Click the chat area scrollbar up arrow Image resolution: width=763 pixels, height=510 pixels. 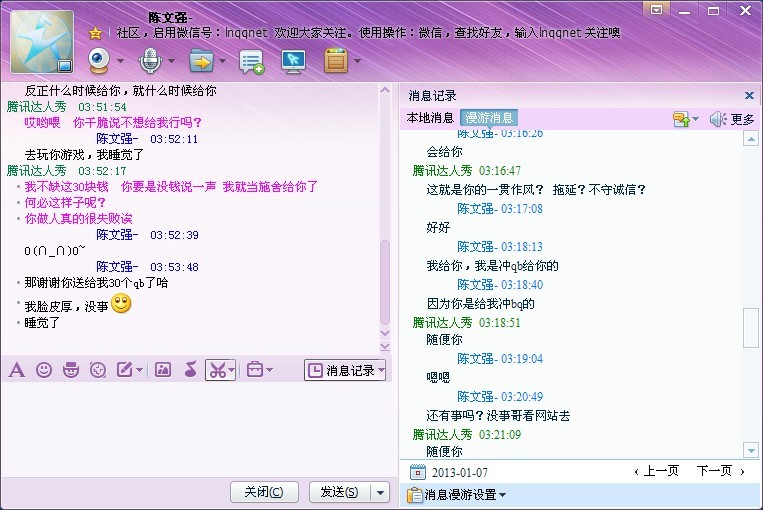(385, 90)
